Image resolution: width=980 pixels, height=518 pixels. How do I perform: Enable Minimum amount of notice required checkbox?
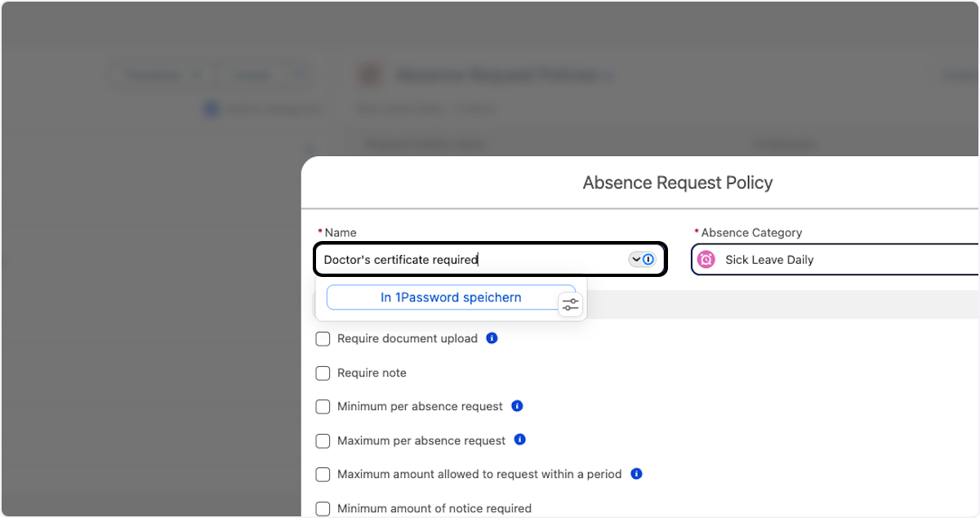(323, 508)
